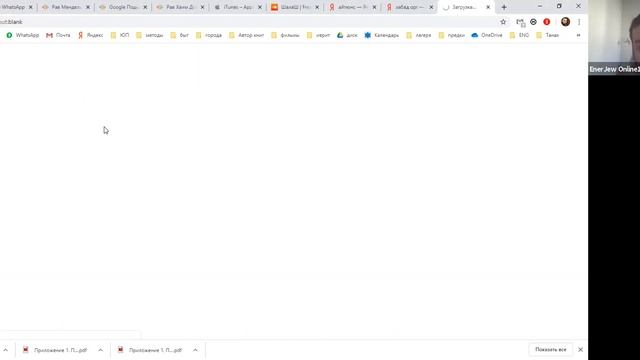Open the Почта Gmail bookmark
Screen dimensions: 640x360
coord(58,36)
